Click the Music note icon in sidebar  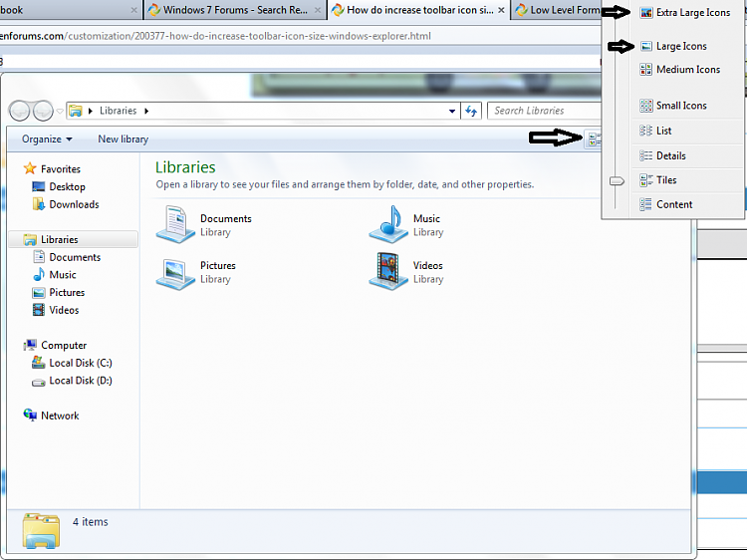tap(39, 274)
